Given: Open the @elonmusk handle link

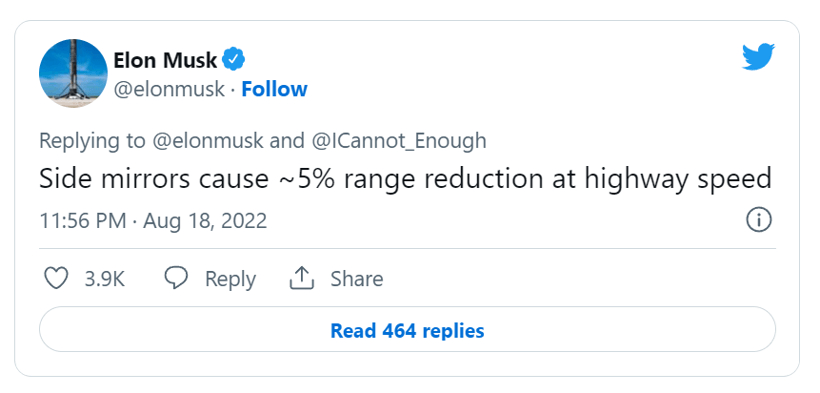Looking at the screenshot, I should 169,89.
